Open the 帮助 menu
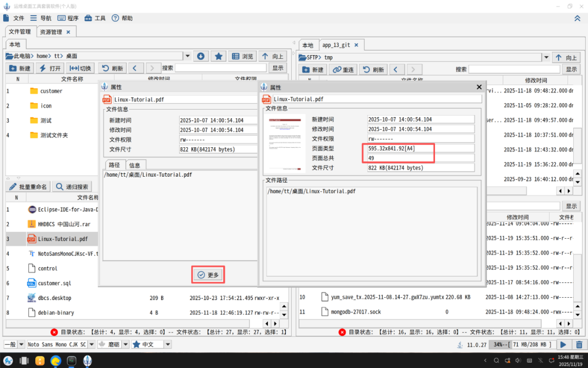 pyautogui.click(x=122, y=18)
